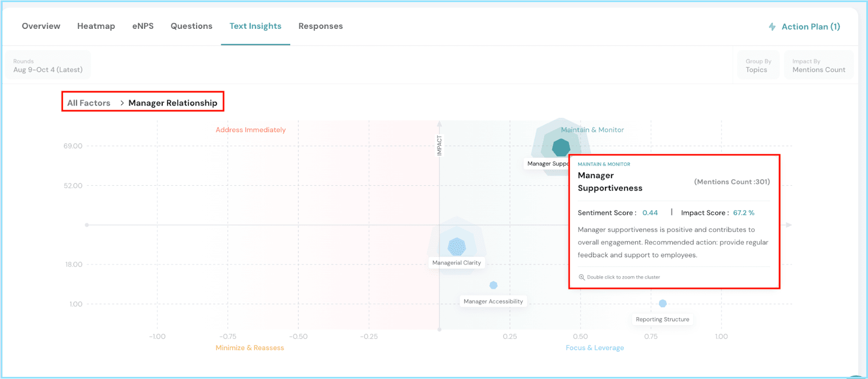Viewport: 868px width, 379px height.
Task: Open the eNPS tab
Action: coord(143,26)
